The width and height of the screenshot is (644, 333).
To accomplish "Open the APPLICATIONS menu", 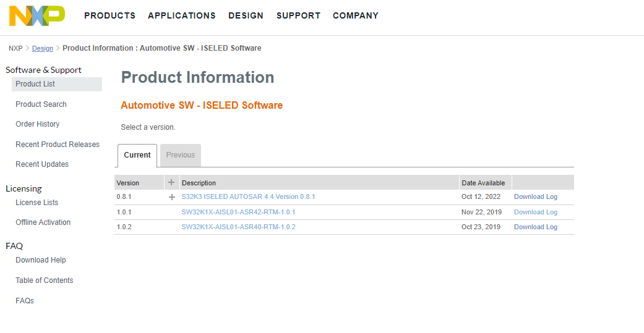I will (x=182, y=15).
